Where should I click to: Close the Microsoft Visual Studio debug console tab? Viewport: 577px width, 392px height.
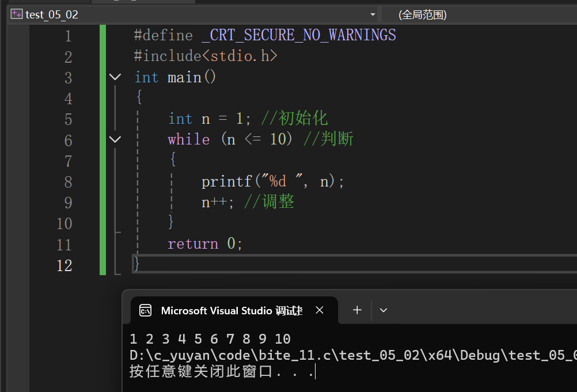[320, 310]
